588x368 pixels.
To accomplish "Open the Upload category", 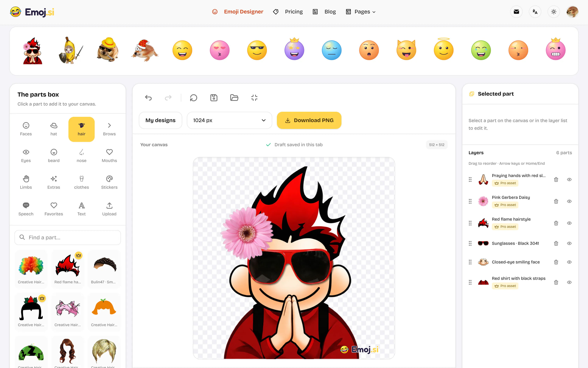I will click(x=109, y=209).
